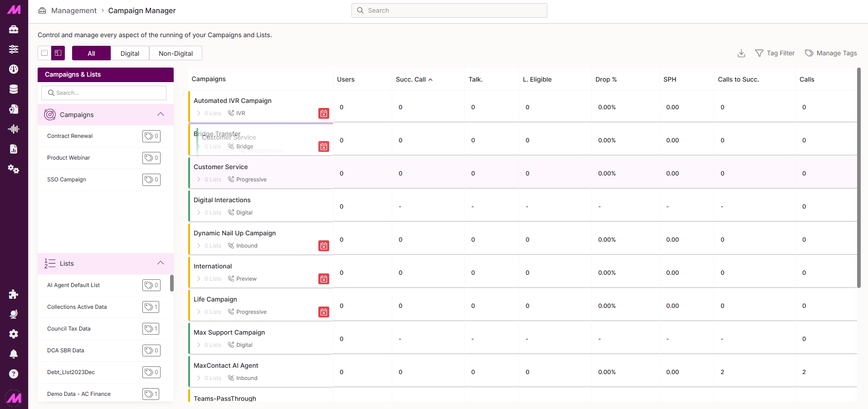Open the help question mark icon in sidebar
The height and width of the screenshot is (409, 868).
(14, 374)
